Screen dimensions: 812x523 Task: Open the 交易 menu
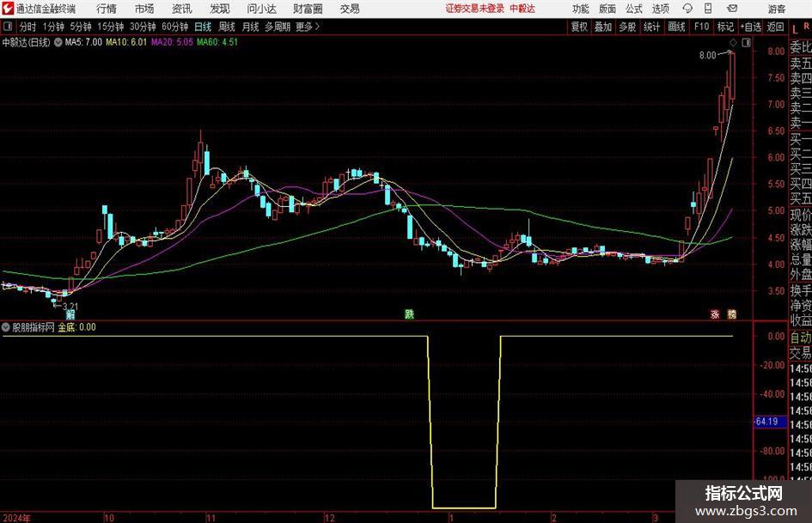coord(350,9)
